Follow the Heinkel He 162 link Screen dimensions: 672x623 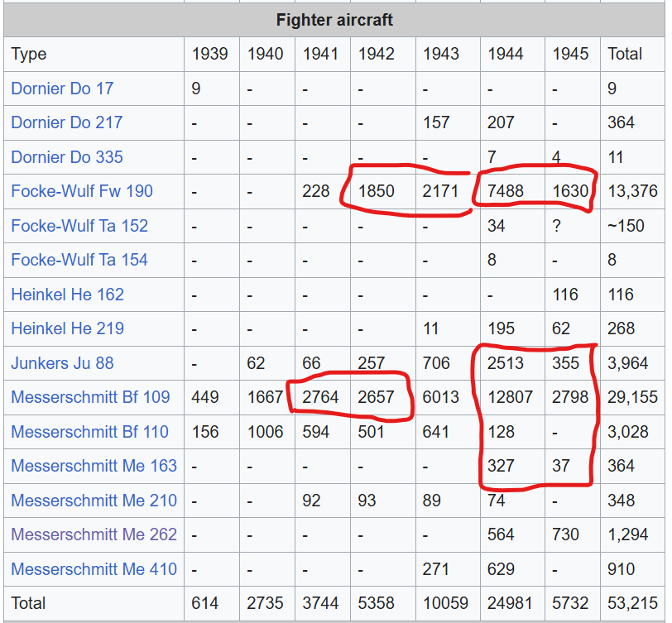coord(68,295)
